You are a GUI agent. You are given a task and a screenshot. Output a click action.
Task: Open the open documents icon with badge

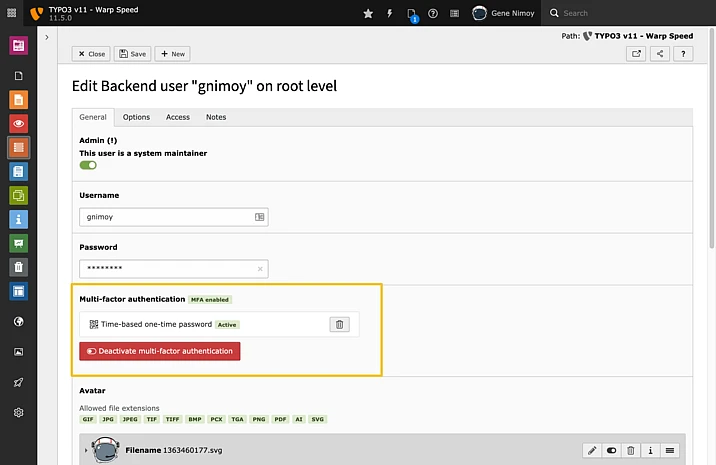tap(412, 14)
